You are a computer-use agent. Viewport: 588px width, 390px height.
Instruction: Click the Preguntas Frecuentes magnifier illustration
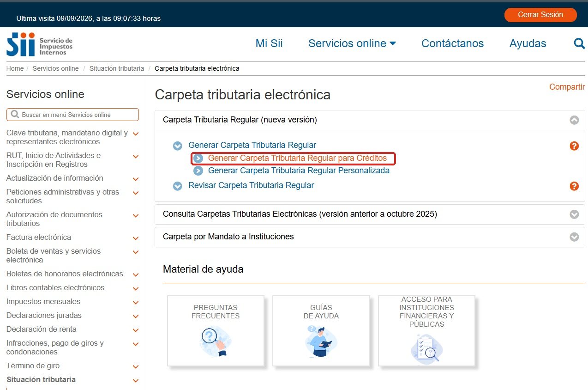tap(216, 341)
